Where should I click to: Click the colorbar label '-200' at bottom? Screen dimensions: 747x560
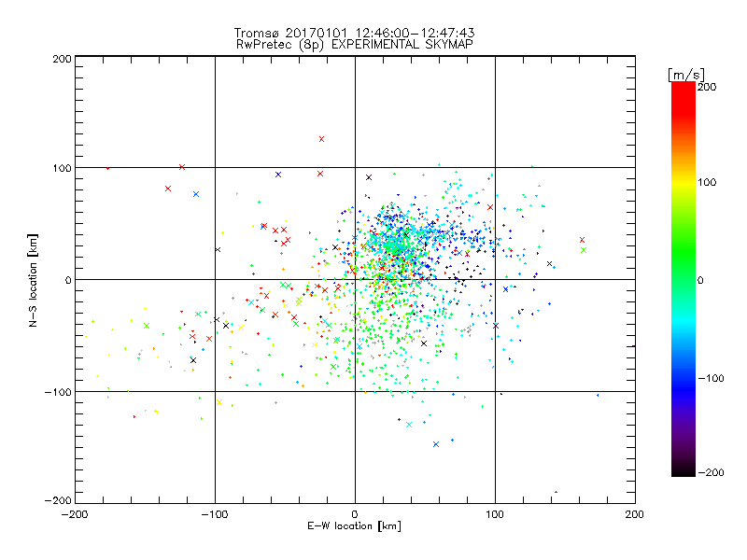711,472
